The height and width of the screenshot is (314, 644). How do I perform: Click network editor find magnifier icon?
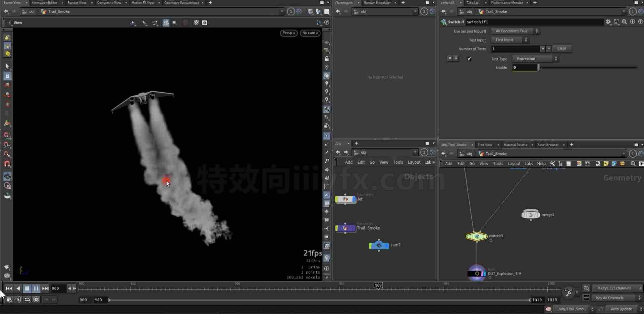[633, 164]
